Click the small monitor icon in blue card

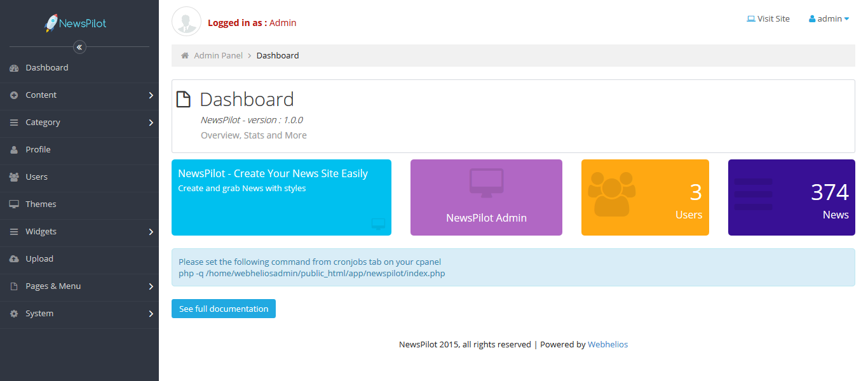[378, 224]
